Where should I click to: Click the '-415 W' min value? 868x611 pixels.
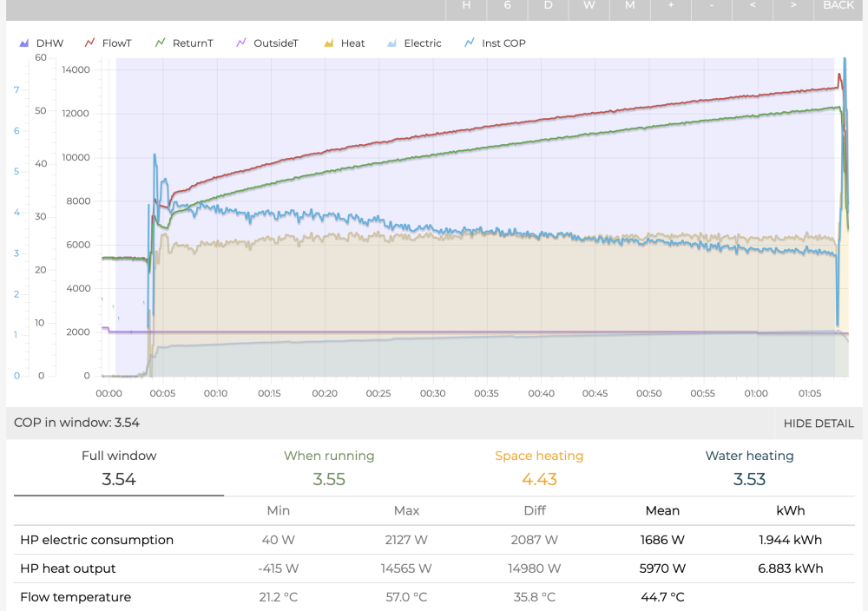point(279,568)
